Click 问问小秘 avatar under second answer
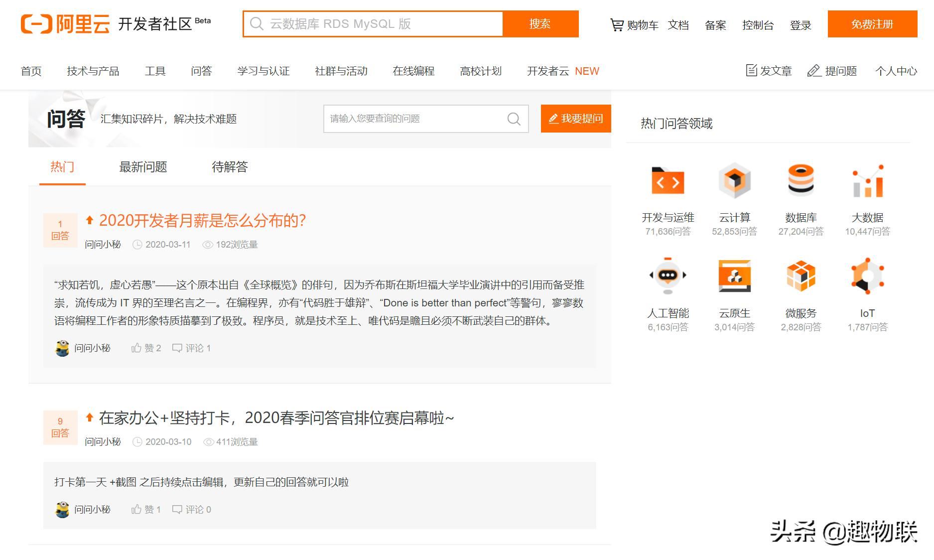This screenshot has height=560, width=934. (62, 509)
